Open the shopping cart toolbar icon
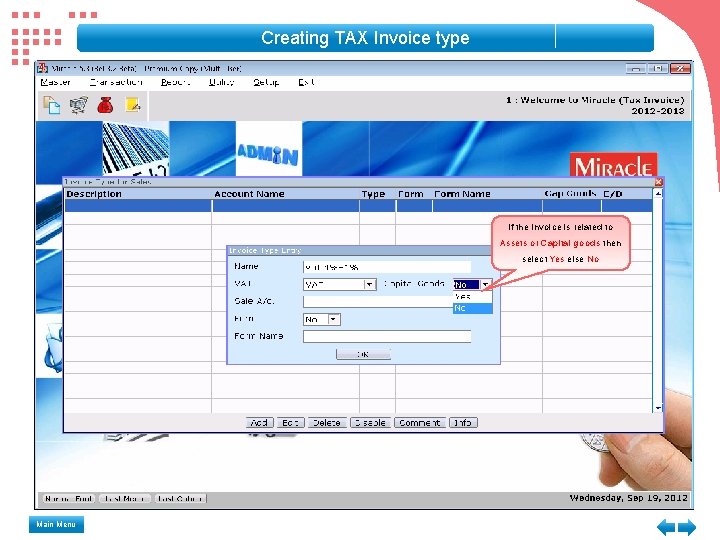 79,105
